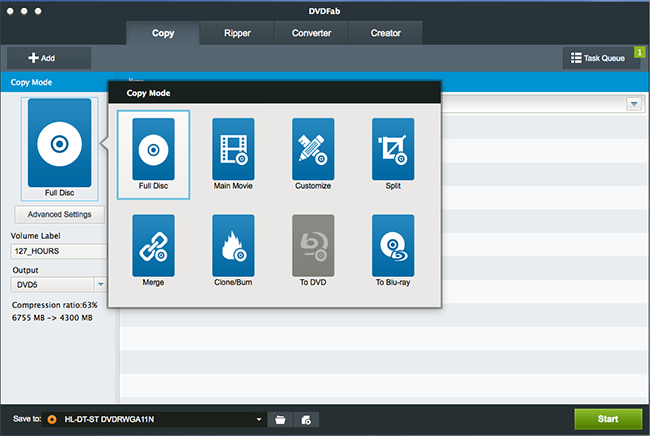The image size is (650, 436).
Task: Switch to the Copy tab
Action: pos(163,33)
